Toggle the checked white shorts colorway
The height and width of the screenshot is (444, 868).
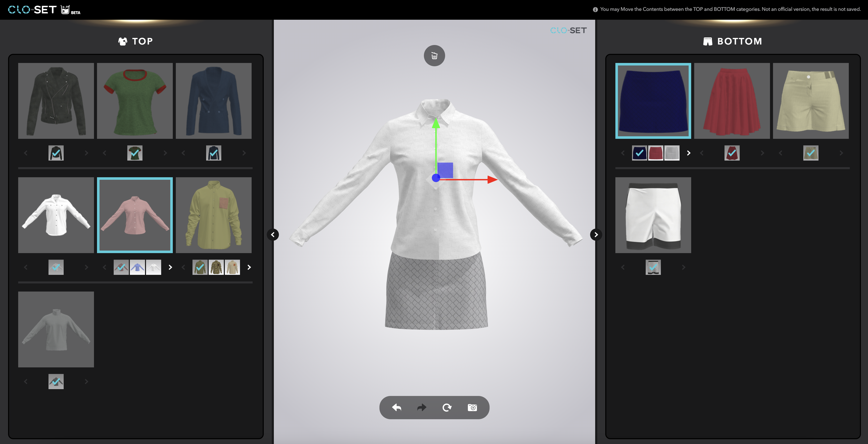tap(653, 268)
